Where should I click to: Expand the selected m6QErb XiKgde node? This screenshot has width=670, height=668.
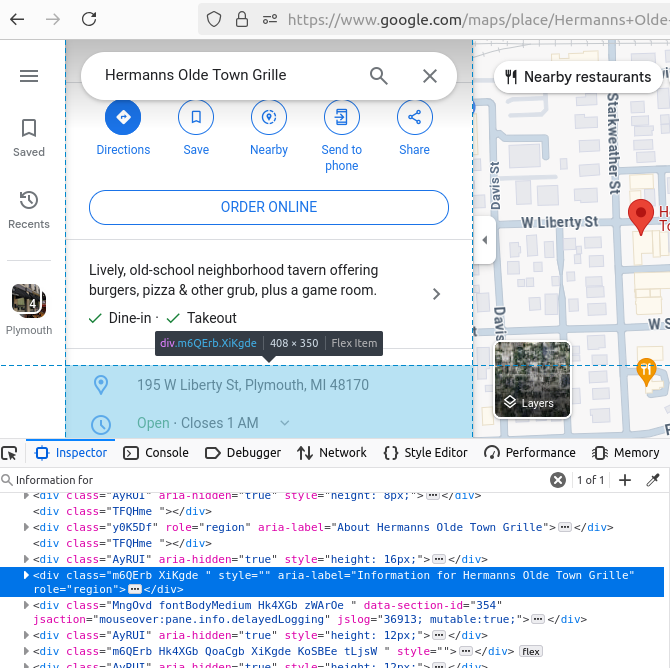(26, 575)
